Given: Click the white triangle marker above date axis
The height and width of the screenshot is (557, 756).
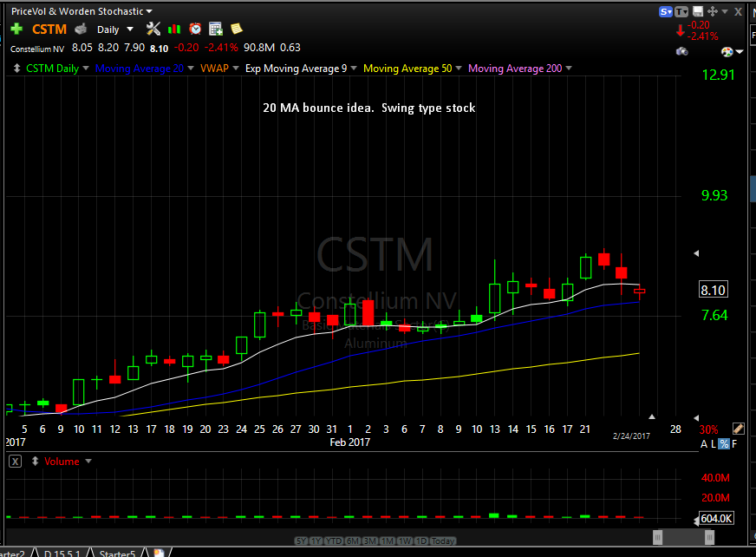Looking at the screenshot, I should coord(652,416).
